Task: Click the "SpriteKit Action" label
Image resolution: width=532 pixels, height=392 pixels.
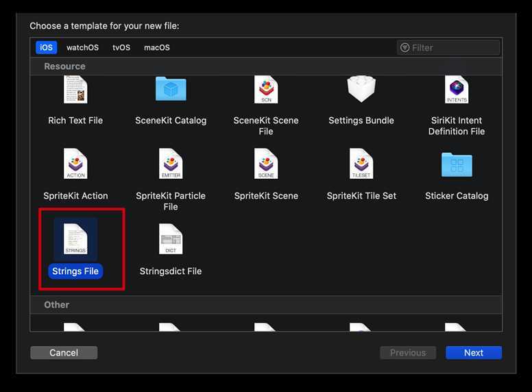Action: (x=75, y=196)
